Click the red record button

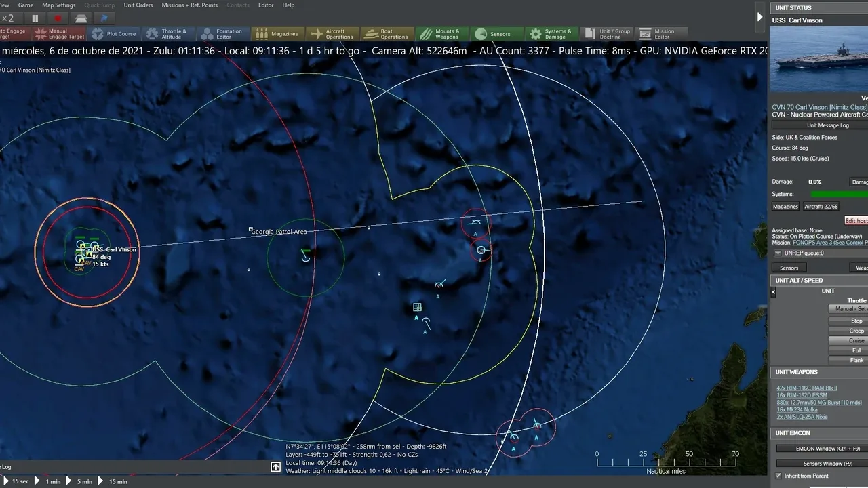coord(58,18)
